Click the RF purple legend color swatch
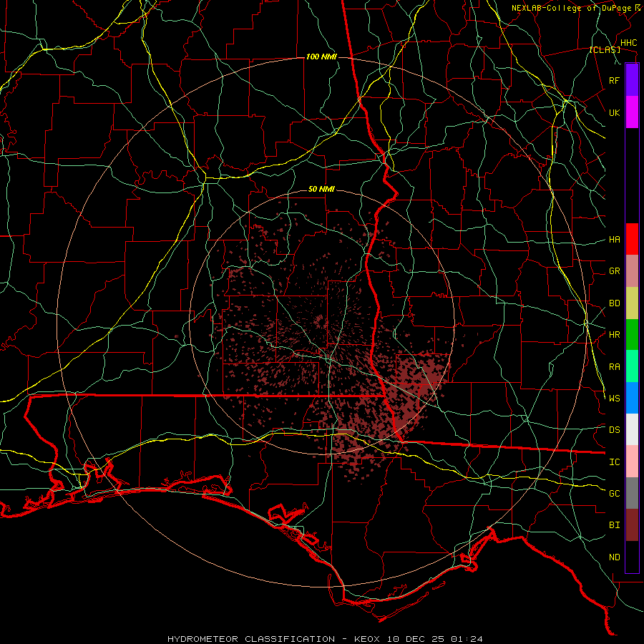 coord(632,80)
